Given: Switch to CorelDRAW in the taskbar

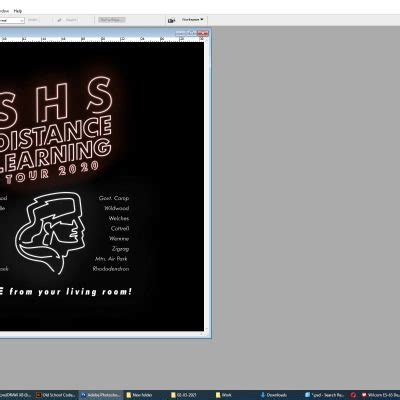Looking at the screenshot, I should 16,395.
